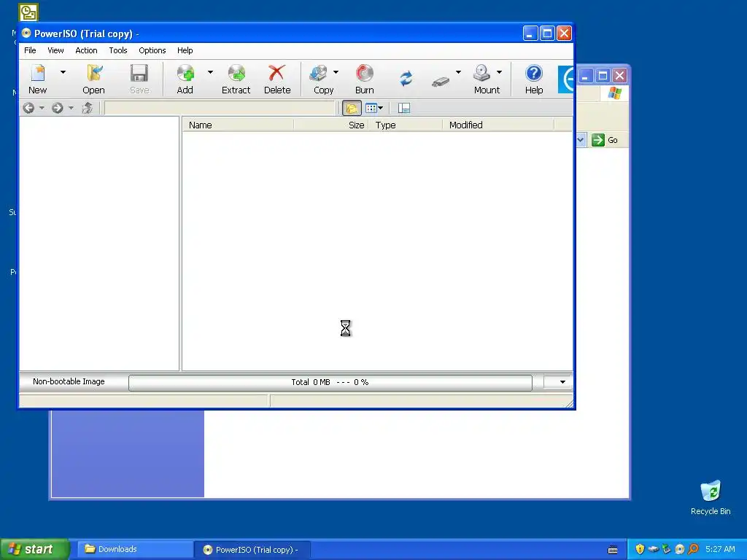Viewport: 747px width, 560px height.
Task: Sort by the Type column header
Action: click(x=406, y=125)
